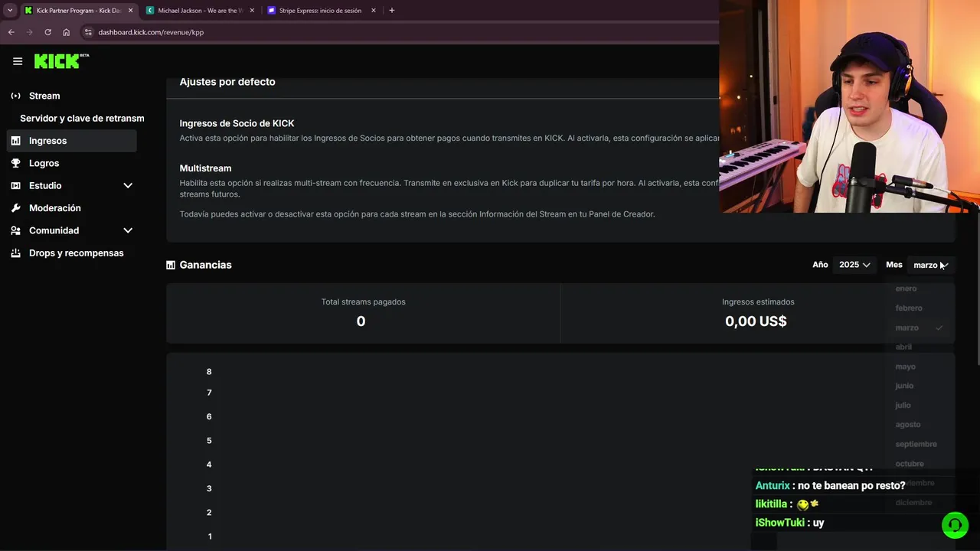This screenshot has width=980, height=551.
Task: Expand the Comunidad sidebar section
Action: click(128, 230)
